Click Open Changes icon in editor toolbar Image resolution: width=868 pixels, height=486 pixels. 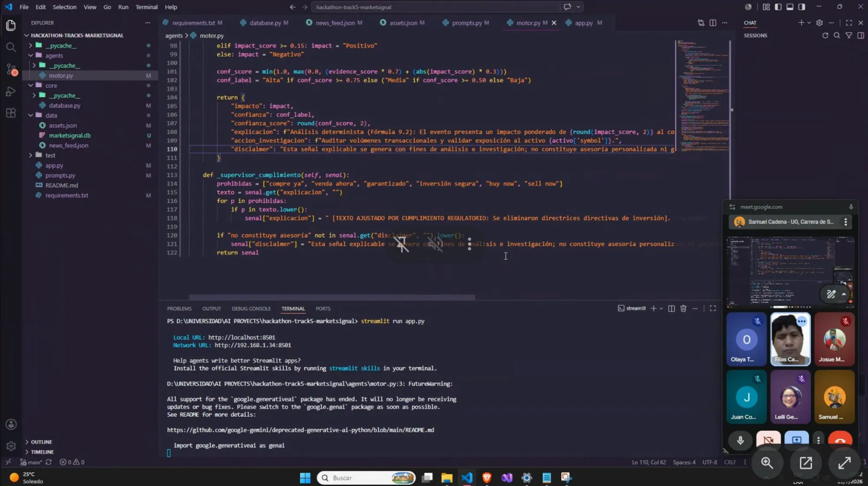[x=701, y=23]
